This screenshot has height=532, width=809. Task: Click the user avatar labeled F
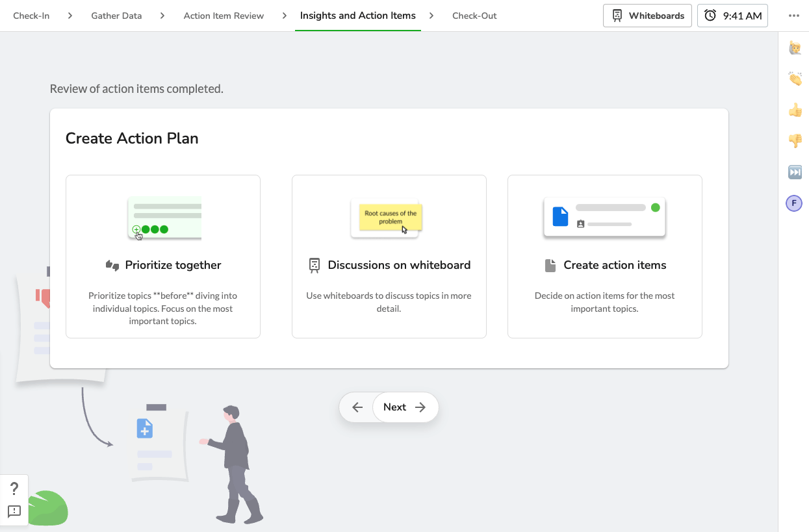[x=793, y=203]
